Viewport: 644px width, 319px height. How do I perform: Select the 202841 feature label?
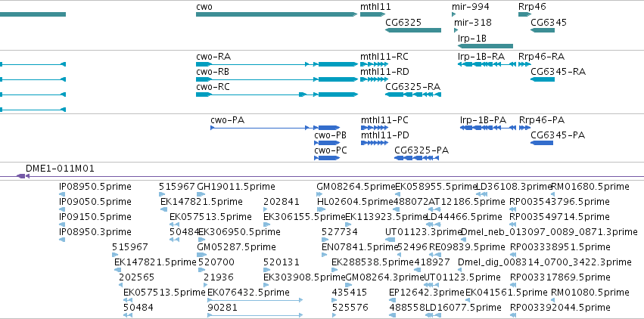(x=282, y=202)
